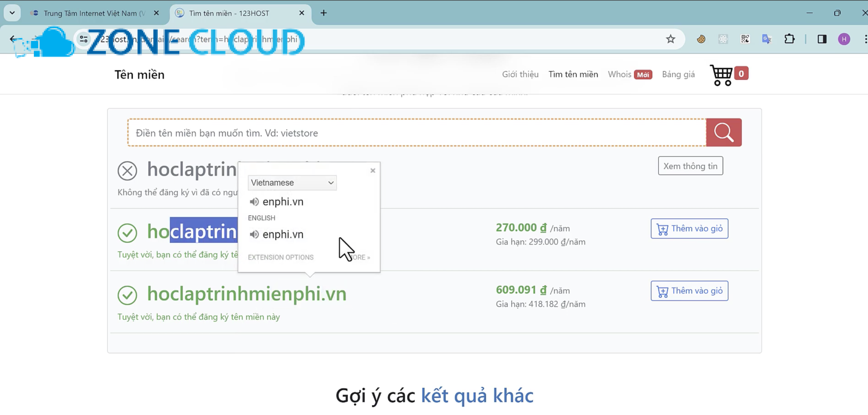Click the EXTENSION OPTIONS link
Image resolution: width=868 pixels, height=415 pixels.
click(x=280, y=257)
